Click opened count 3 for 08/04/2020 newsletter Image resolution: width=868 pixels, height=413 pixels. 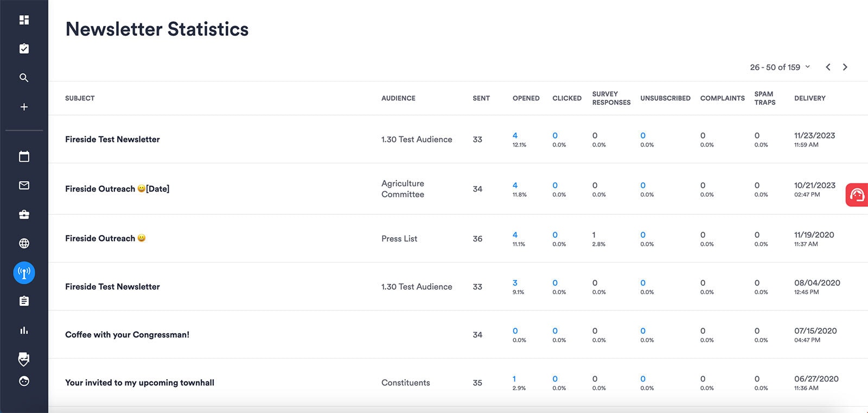click(515, 283)
